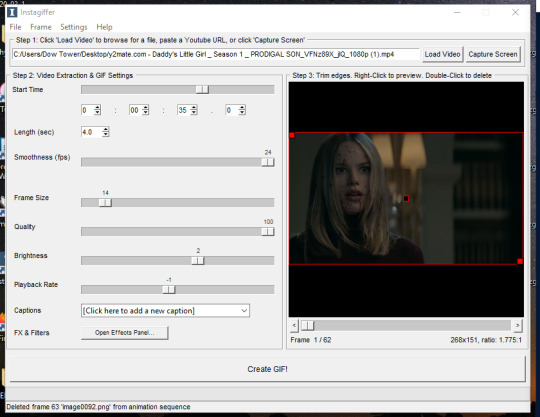The height and width of the screenshot is (417, 540).
Task: Click the video frame preview image
Action: coord(406,198)
